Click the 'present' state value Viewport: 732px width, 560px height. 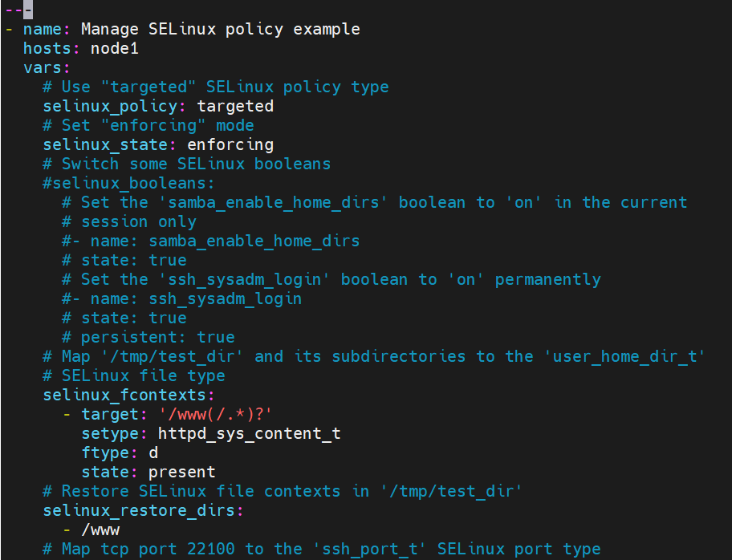(182, 473)
